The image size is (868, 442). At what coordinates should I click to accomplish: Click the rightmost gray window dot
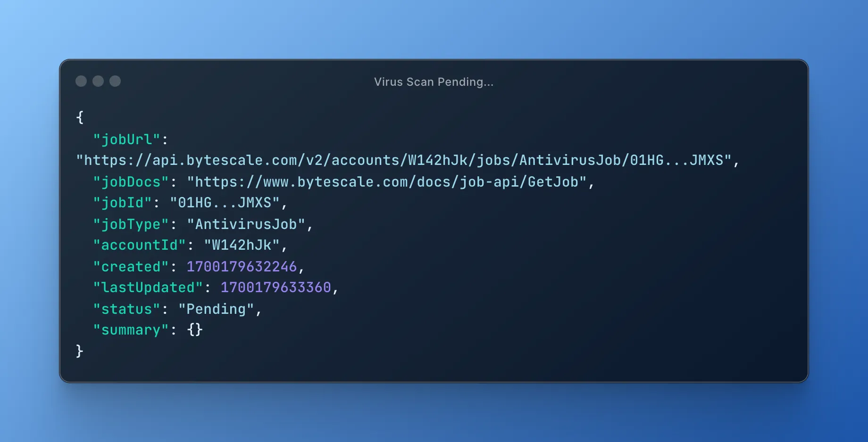[x=115, y=81]
